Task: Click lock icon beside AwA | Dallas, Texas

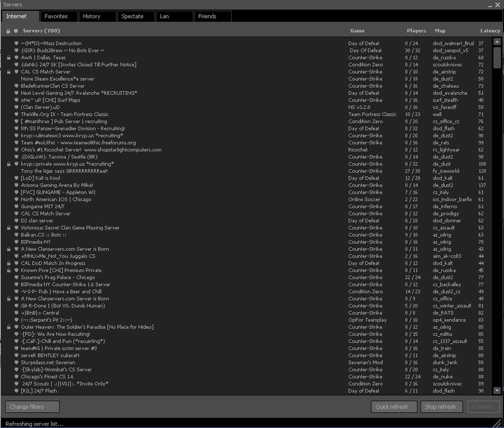Action: pyautogui.click(x=8, y=57)
